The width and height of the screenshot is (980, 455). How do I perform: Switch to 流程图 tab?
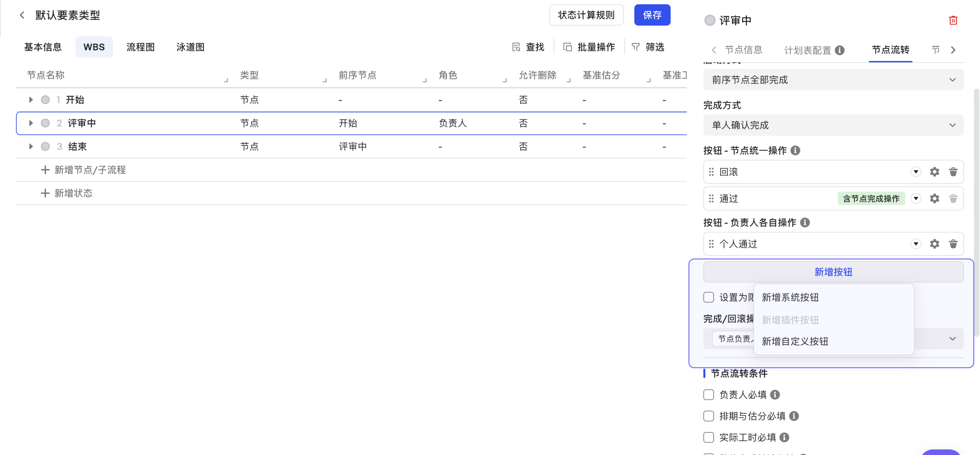(x=141, y=47)
